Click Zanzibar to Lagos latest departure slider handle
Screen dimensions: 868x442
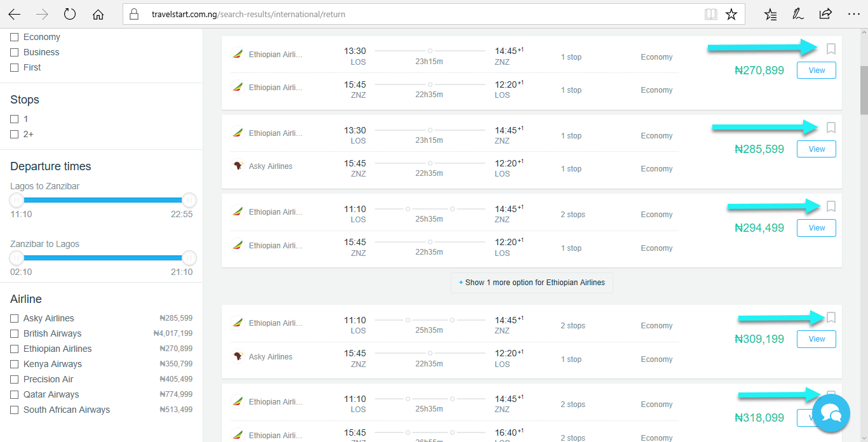[189, 258]
